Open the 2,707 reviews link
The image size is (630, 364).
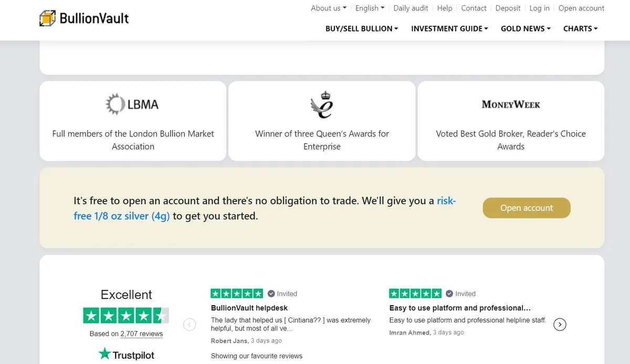click(x=142, y=334)
